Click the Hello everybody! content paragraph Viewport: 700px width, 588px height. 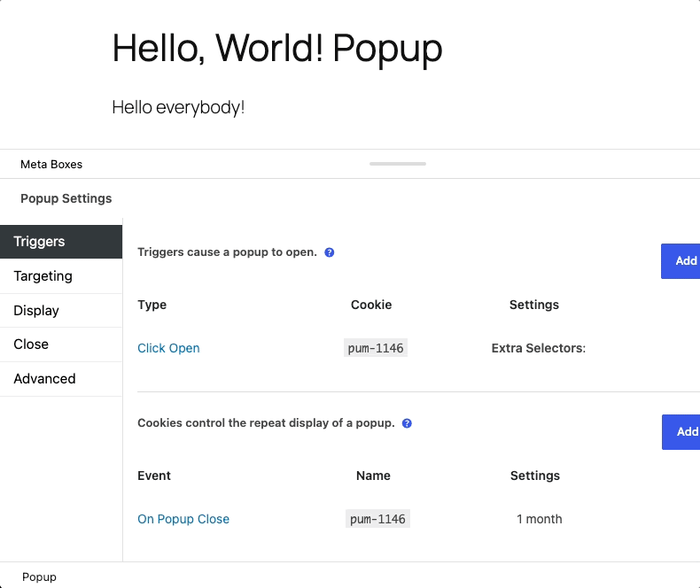(x=178, y=107)
